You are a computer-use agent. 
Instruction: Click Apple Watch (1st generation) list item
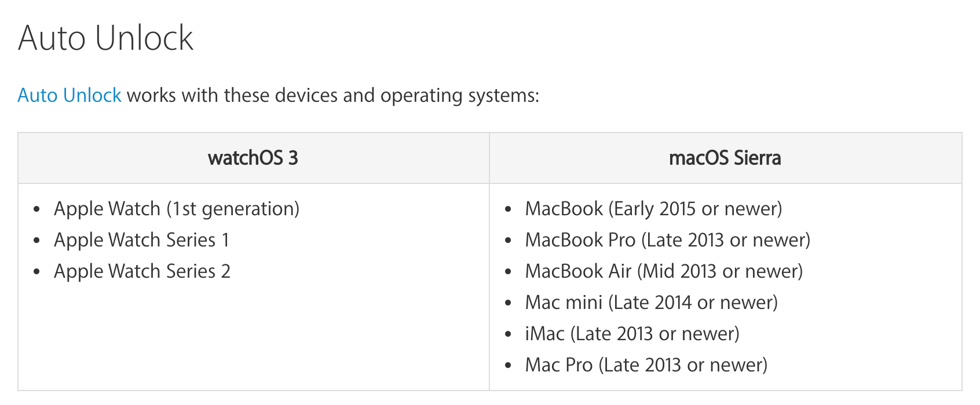click(177, 209)
